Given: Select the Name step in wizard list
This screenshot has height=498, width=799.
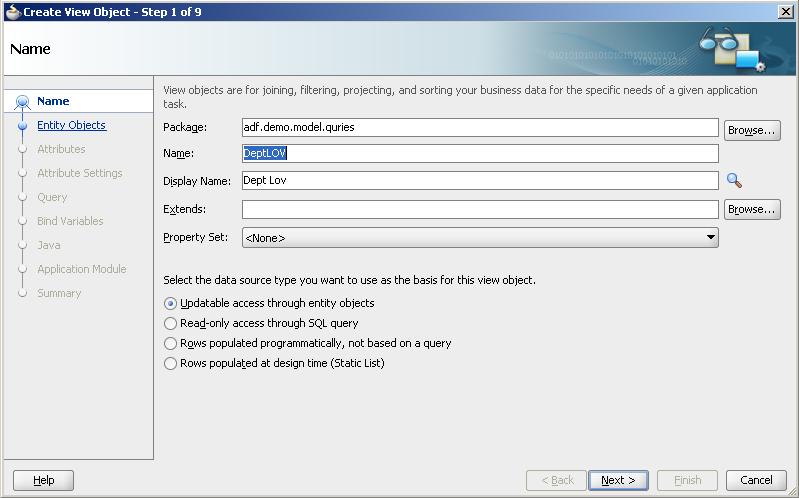Looking at the screenshot, I should [x=53, y=101].
